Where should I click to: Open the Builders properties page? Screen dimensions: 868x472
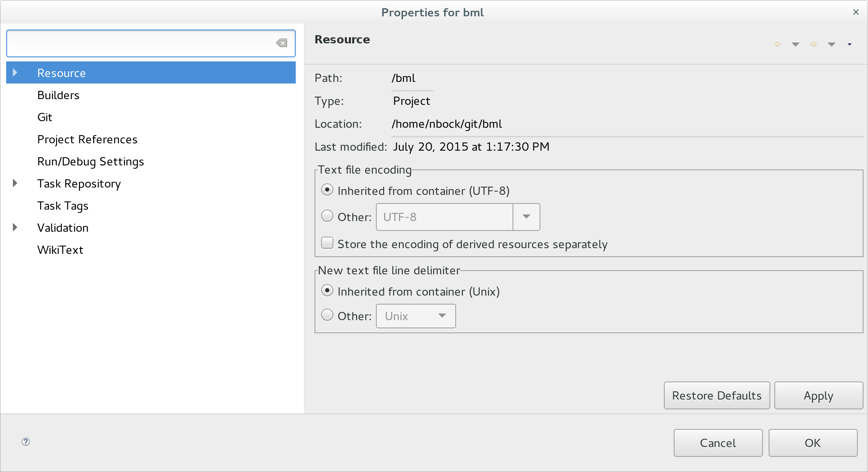58,95
